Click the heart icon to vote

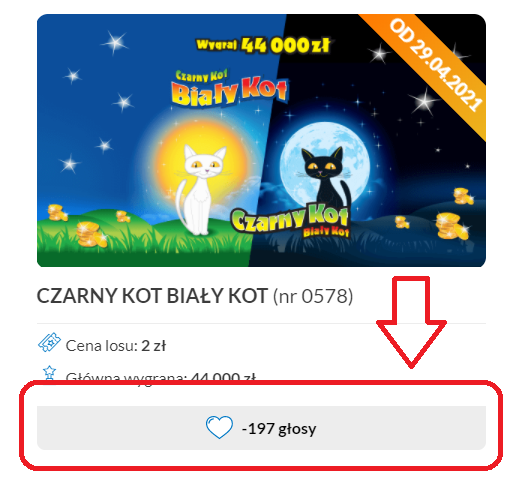click(x=219, y=427)
